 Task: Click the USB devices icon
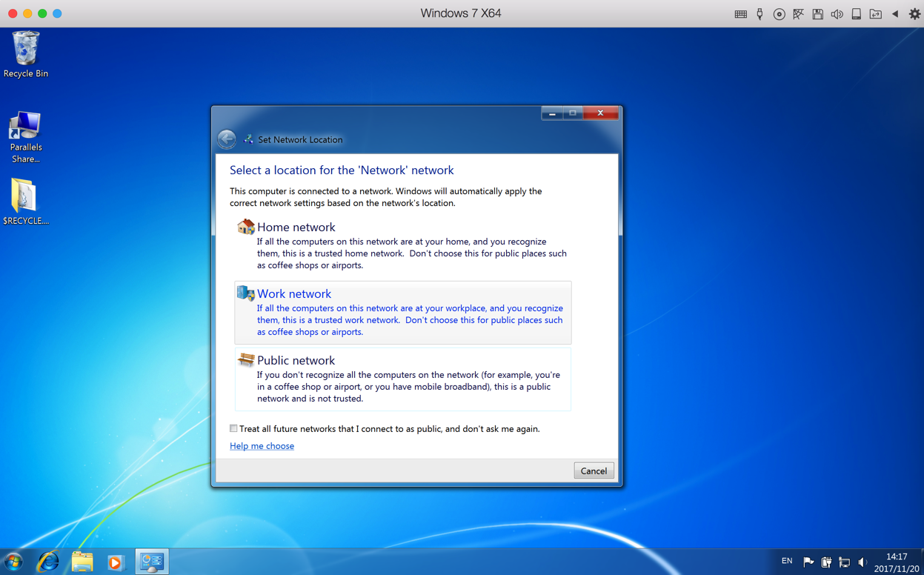click(x=760, y=14)
